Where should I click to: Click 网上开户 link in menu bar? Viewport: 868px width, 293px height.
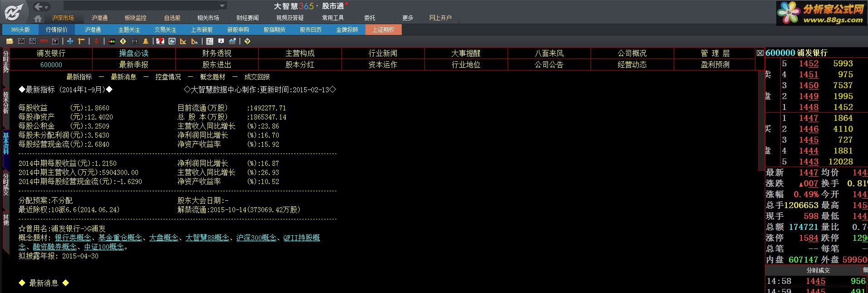(x=440, y=18)
